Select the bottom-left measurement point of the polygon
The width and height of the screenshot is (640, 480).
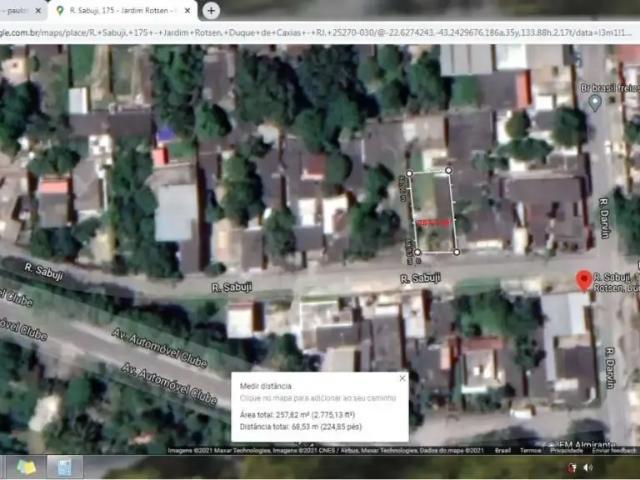[417, 252]
